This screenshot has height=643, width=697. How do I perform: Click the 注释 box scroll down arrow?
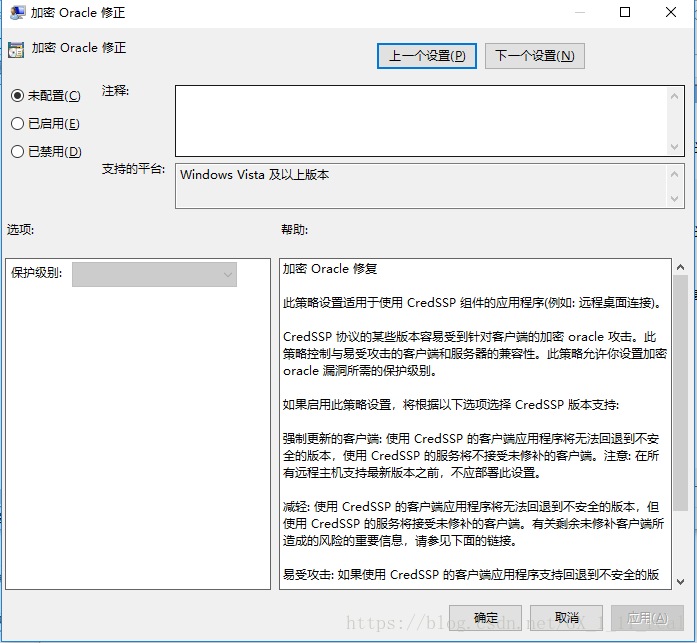click(674, 147)
